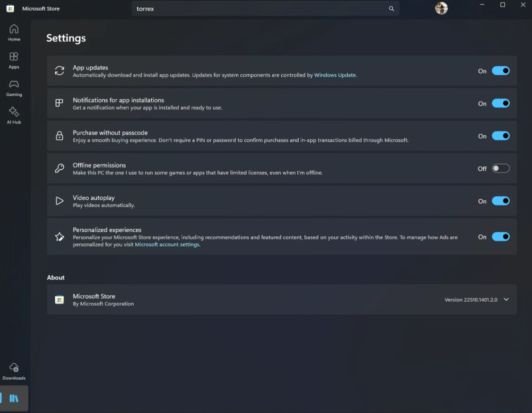Image resolution: width=532 pixels, height=413 pixels.
Task: Go to the Apps section
Action: pos(14,60)
